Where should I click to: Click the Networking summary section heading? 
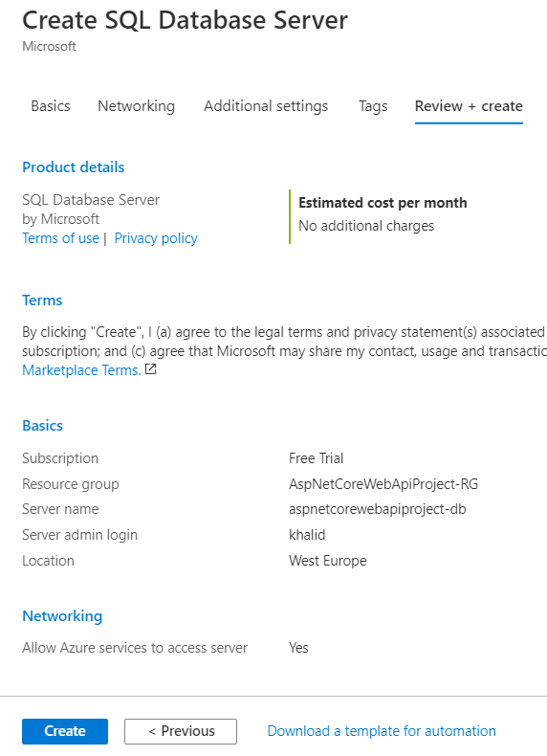coord(62,616)
